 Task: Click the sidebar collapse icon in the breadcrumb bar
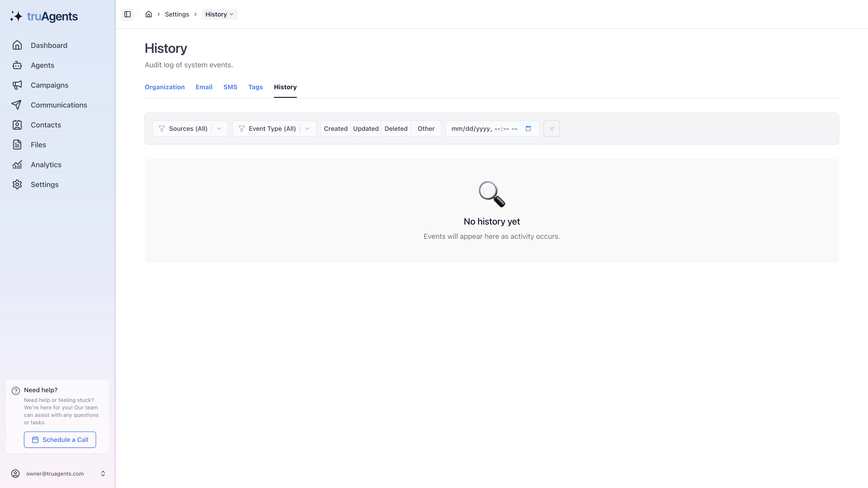tap(127, 14)
